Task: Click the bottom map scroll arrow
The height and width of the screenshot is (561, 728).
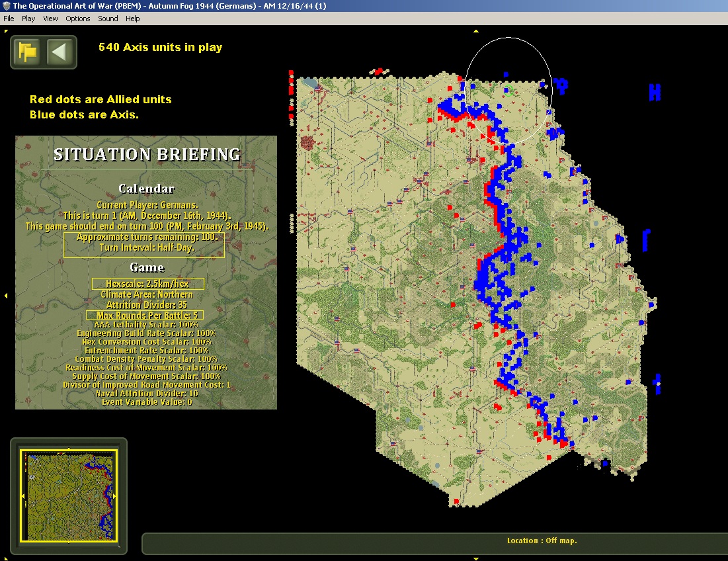Action: pos(475,558)
